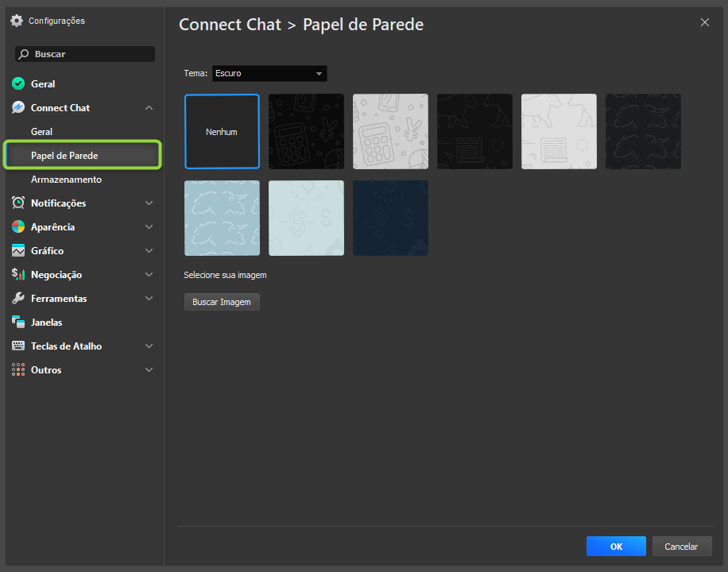Click the Connect Chat > Papel de Parede heading
This screenshot has width=728, height=572.
[x=301, y=25]
